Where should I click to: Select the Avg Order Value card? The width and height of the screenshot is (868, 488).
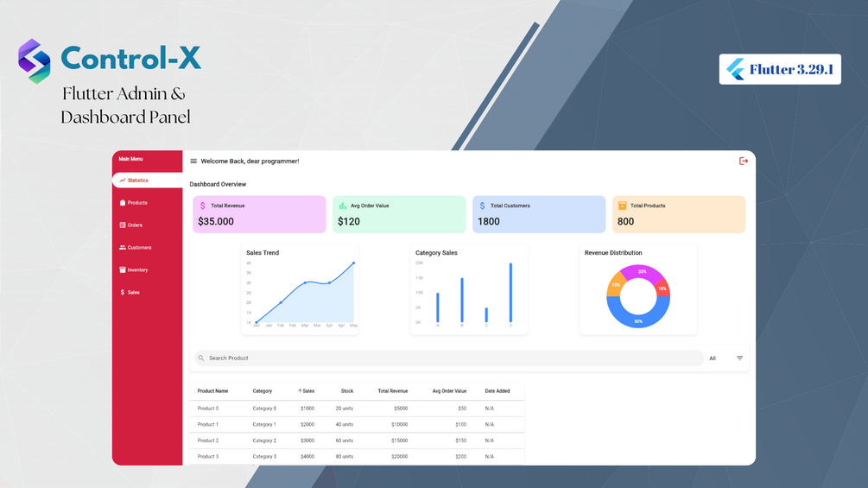[x=399, y=214]
